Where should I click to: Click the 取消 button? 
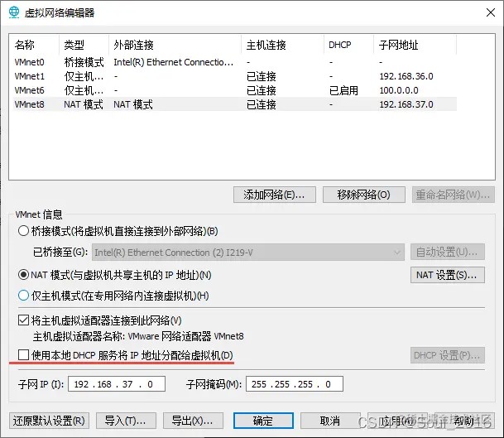point(330,421)
